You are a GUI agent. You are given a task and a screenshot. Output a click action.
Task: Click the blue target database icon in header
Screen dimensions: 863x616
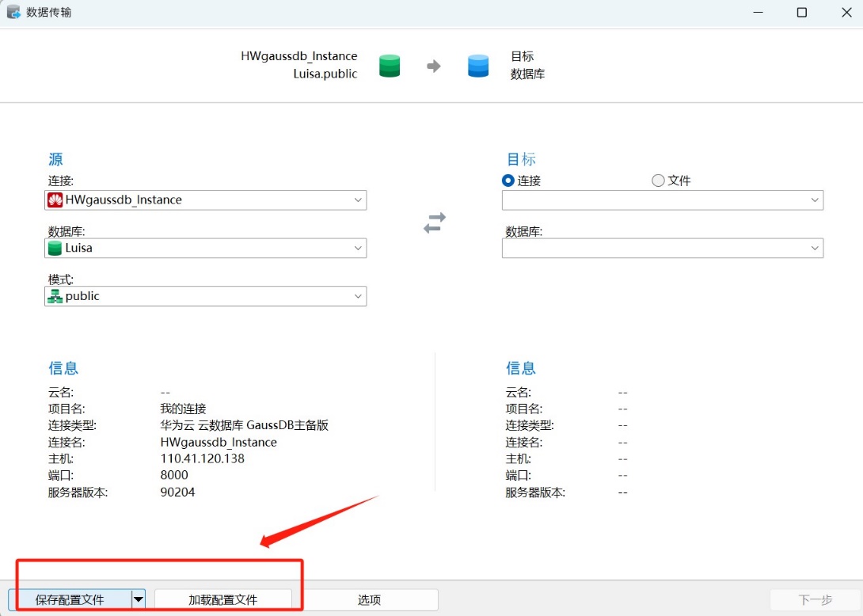pos(477,66)
